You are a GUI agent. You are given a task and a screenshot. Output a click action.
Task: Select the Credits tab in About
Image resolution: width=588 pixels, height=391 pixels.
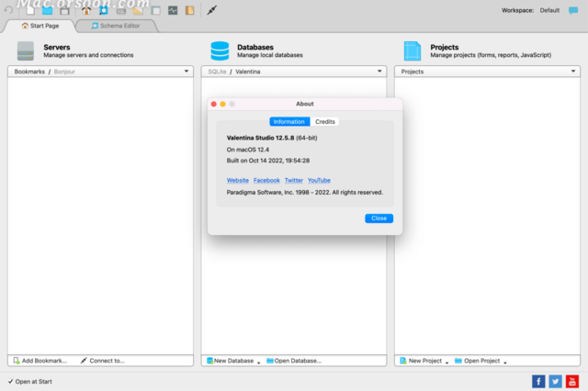point(324,122)
